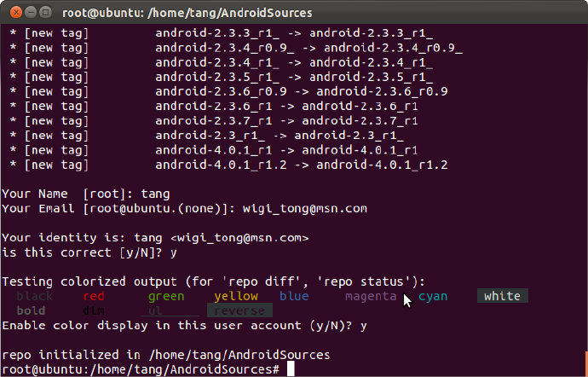Viewport: 588px width, 377px height.
Task: Click the word 'cyan' in color test
Action: click(433, 296)
